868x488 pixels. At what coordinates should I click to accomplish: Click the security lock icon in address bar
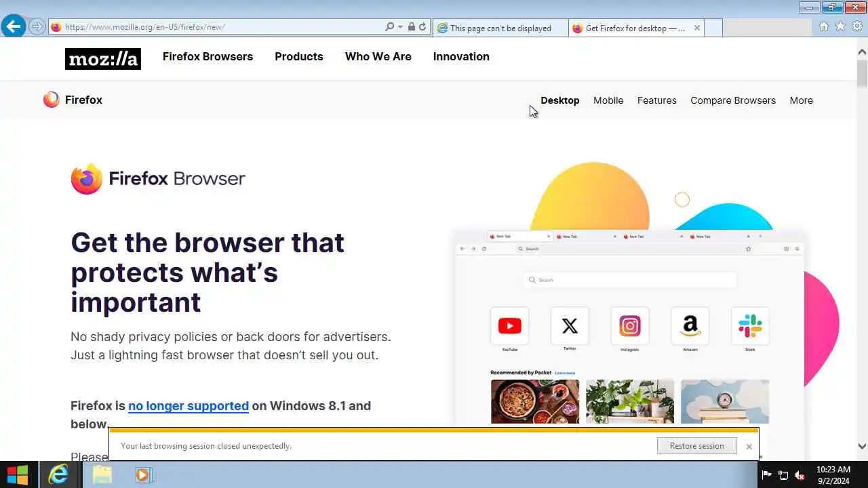pos(412,27)
